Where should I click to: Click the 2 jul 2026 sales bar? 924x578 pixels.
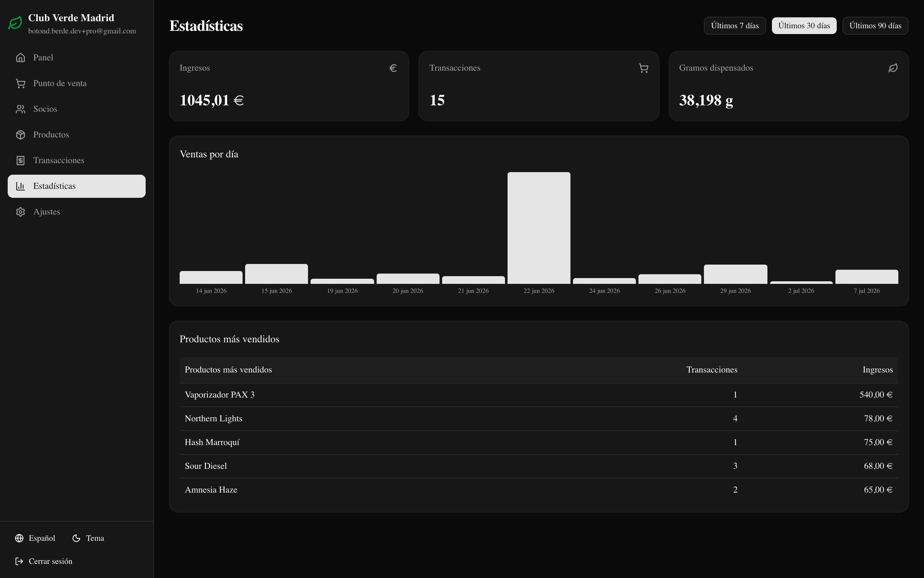tap(801, 283)
